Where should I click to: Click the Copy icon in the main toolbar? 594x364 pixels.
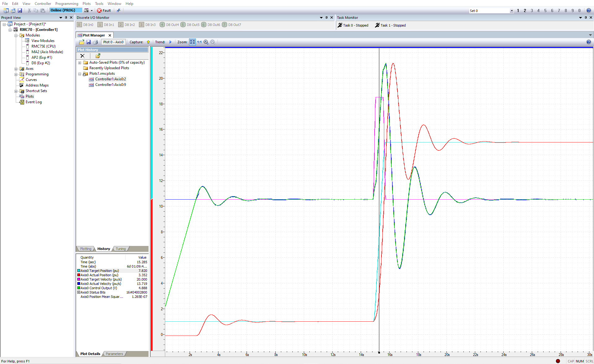coord(36,11)
